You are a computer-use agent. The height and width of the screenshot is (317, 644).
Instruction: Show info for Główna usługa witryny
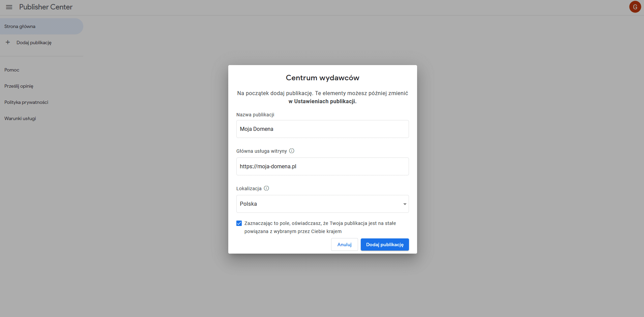point(292,151)
